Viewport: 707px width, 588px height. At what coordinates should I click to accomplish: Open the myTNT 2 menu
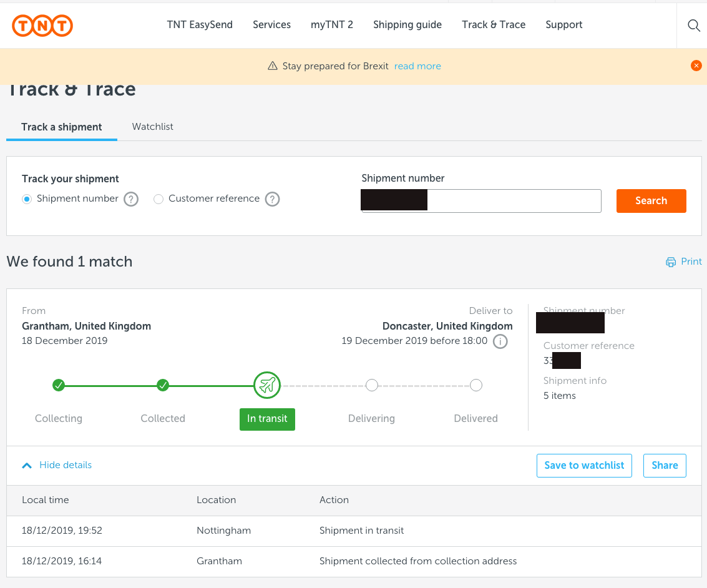[332, 25]
